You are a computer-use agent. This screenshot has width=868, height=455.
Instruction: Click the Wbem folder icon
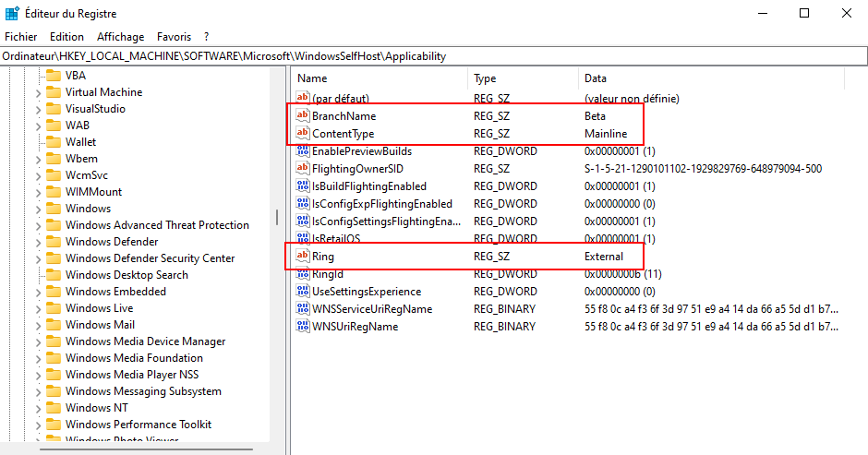(x=54, y=159)
